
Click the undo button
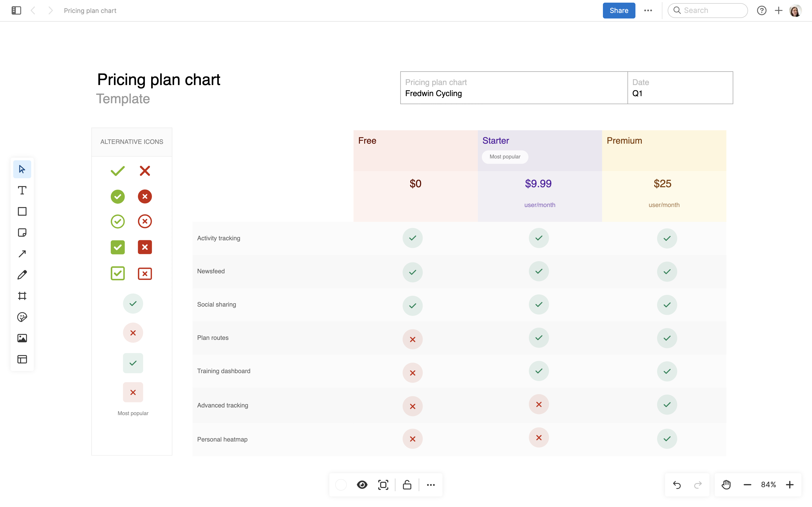coord(677,485)
